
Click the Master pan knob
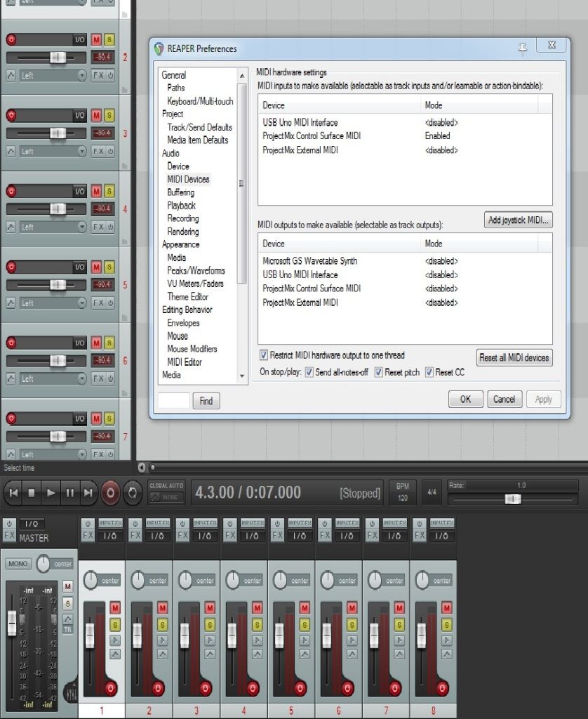43,564
